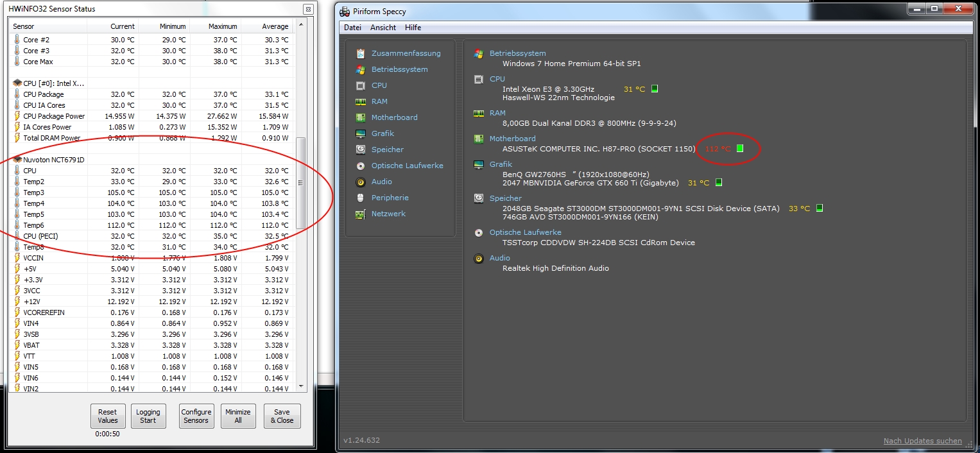Select the Core Max sensor row

tap(152, 62)
